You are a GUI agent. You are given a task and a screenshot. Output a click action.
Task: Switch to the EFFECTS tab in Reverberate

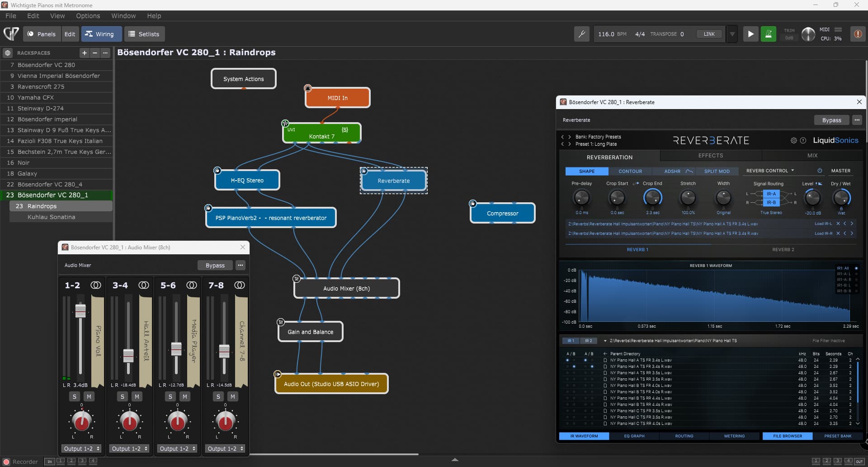click(x=711, y=156)
